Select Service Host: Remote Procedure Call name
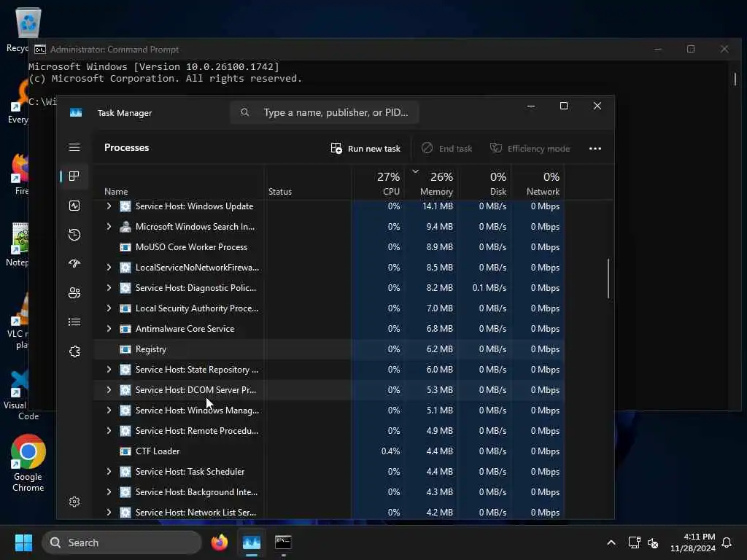747x560 pixels. 197,431
